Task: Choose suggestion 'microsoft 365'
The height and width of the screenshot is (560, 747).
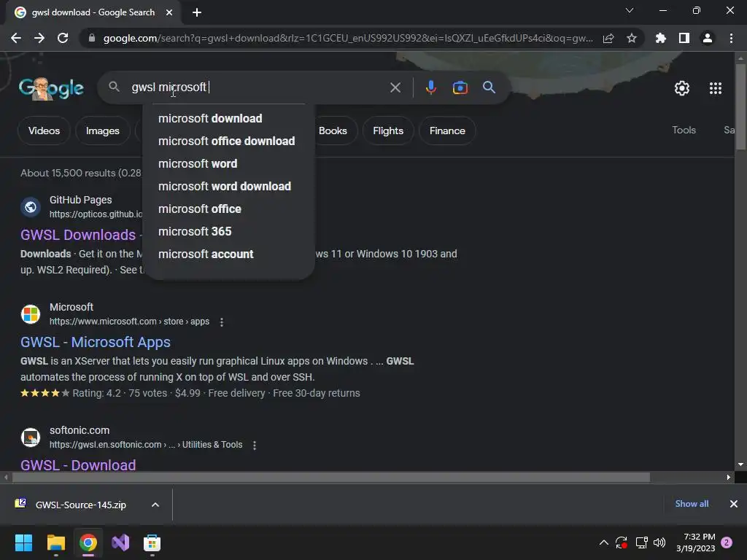Action: click(195, 231)
